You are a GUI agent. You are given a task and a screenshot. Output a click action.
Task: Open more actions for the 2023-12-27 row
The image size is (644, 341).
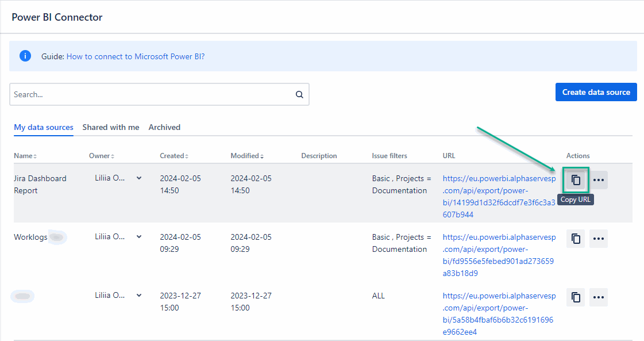[599, 297]
